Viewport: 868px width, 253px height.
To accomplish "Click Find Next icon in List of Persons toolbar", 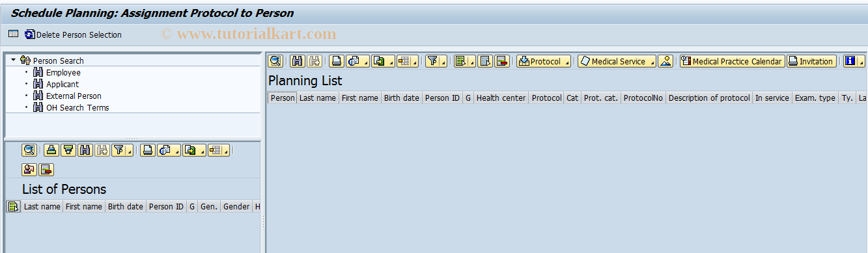I will tap(102, 150).
